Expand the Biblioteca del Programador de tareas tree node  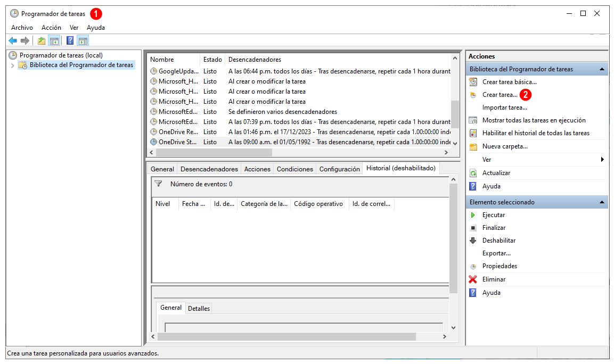(x=13, y=65)
